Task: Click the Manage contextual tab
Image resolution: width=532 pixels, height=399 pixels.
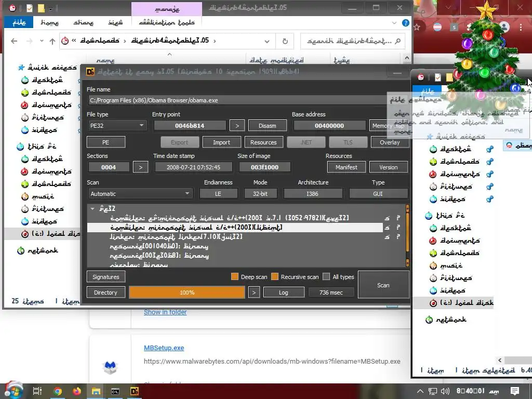Action: pos(167,9)
